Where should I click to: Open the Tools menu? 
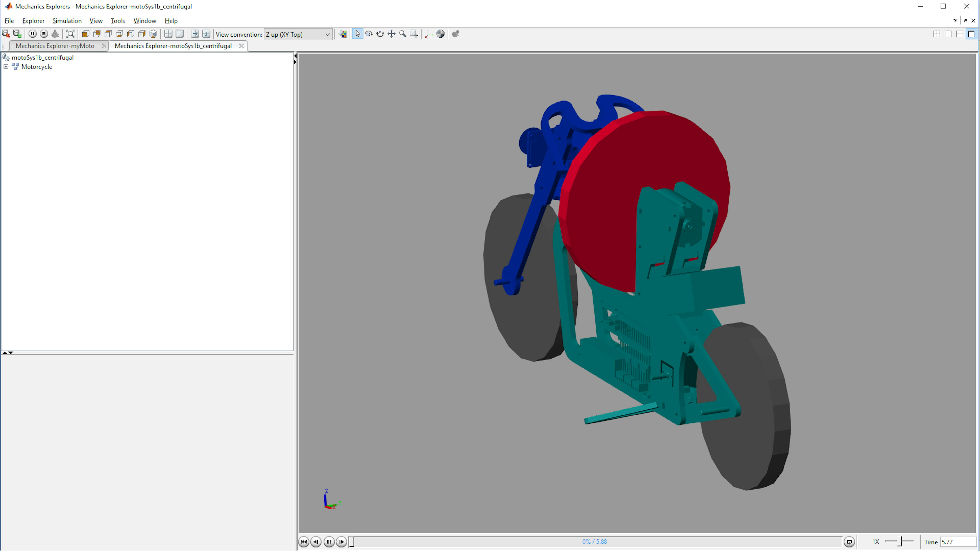point(118,21)
